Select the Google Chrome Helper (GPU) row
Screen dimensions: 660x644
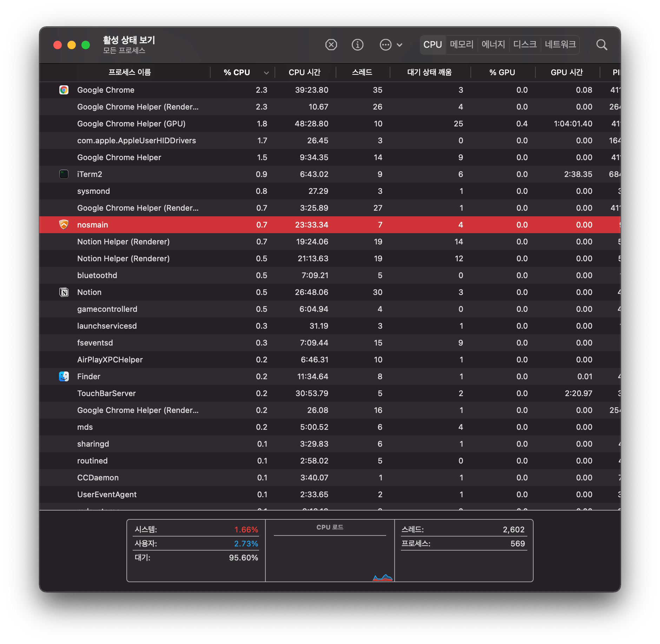(330, 124)
